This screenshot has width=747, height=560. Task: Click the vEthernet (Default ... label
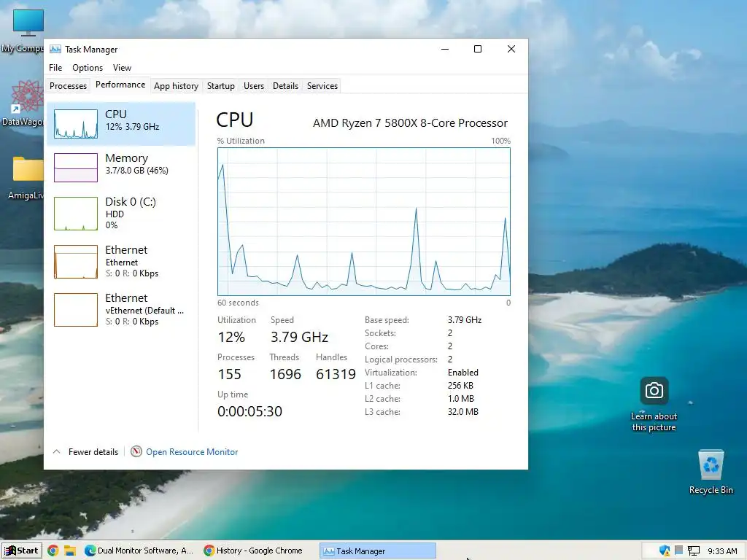tap(144, 311)
